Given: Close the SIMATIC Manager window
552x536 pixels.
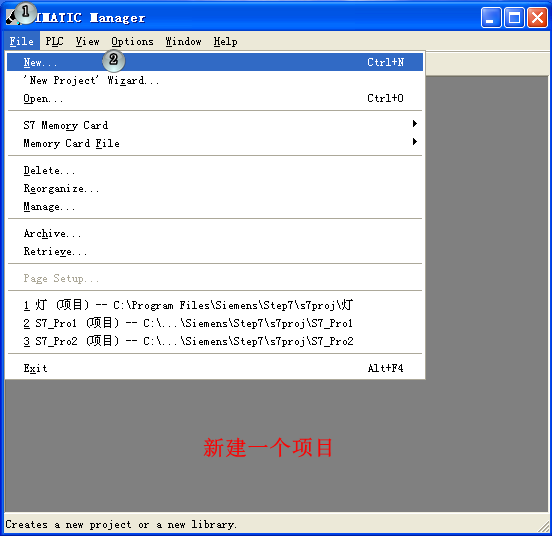Looking at the screenshot, I should 537,17.
